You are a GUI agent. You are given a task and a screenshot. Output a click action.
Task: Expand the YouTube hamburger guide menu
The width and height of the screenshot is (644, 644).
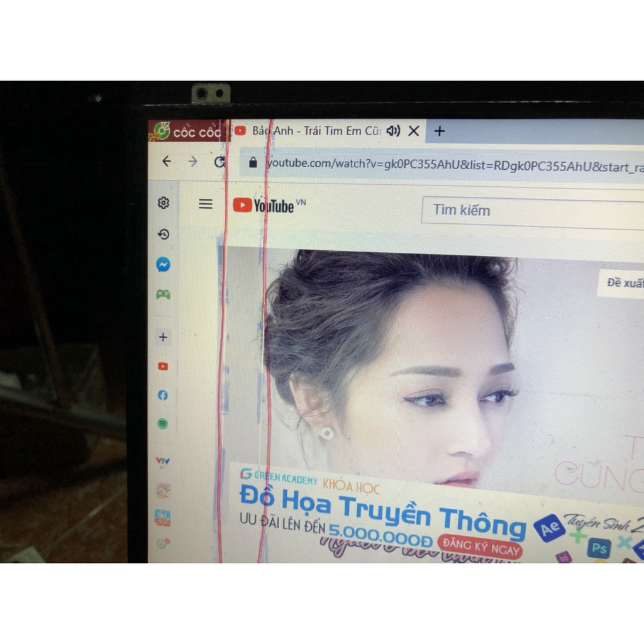tap(206, 204)
